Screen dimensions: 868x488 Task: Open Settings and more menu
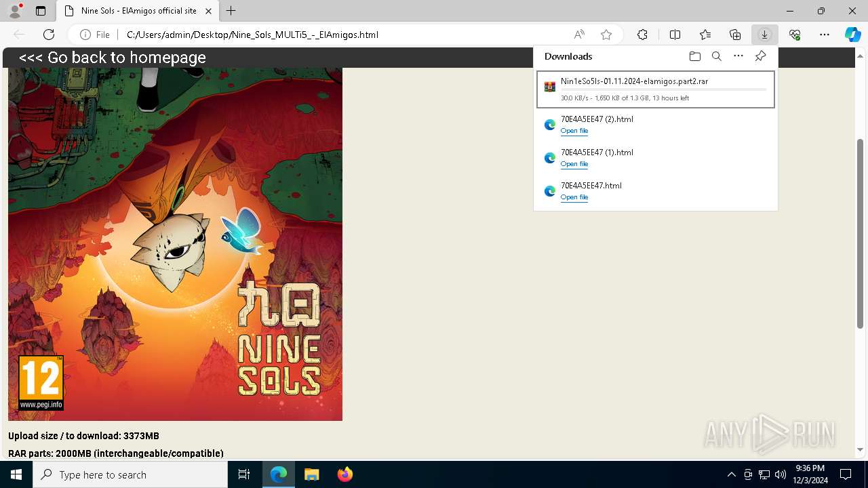(825, 35)
